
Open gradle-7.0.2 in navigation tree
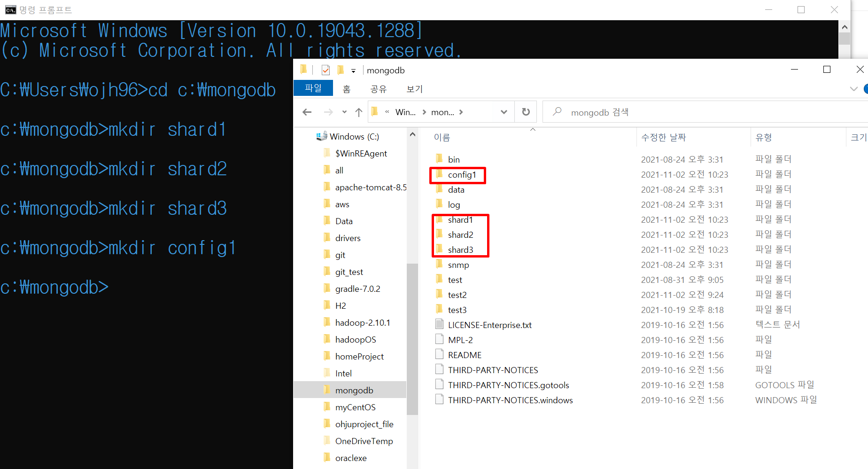click(357, 289)
